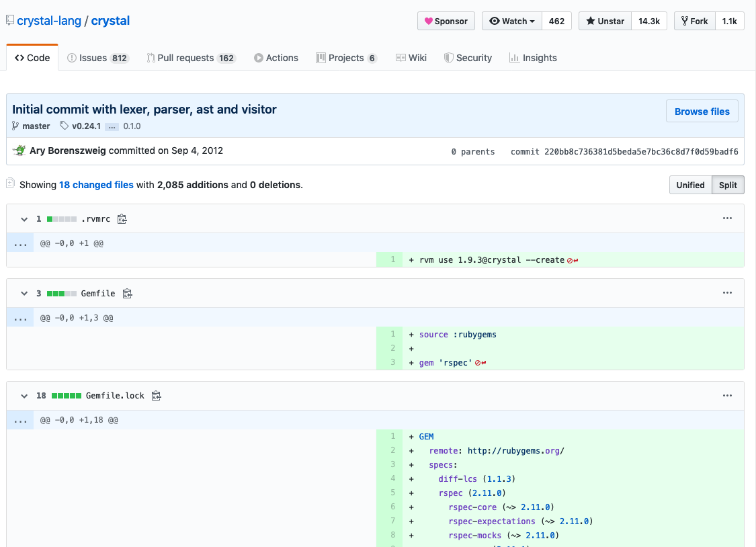Screen dimensions: 756x547
Task: Click the Pull requests icon
Action: click(x=151, y=58)
